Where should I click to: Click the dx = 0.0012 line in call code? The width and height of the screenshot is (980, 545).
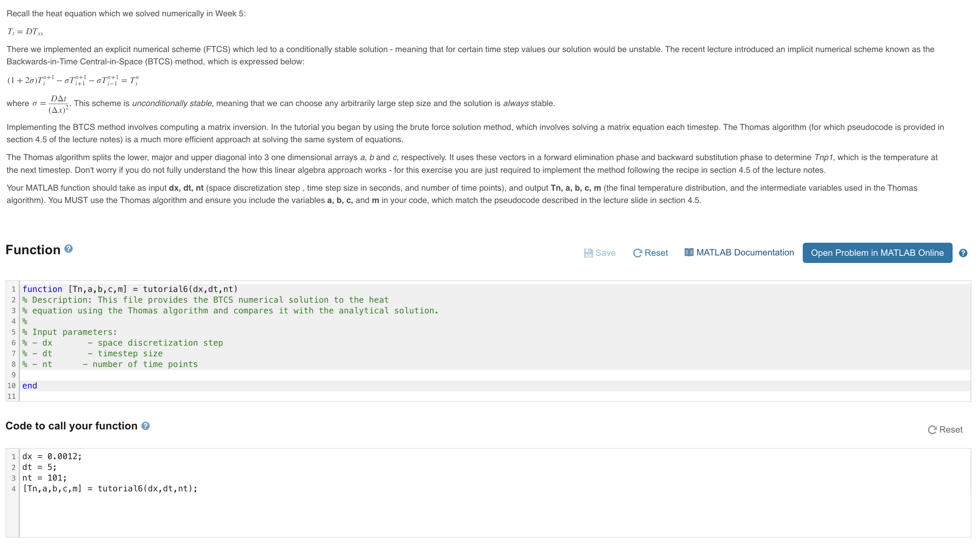[52, 456]
